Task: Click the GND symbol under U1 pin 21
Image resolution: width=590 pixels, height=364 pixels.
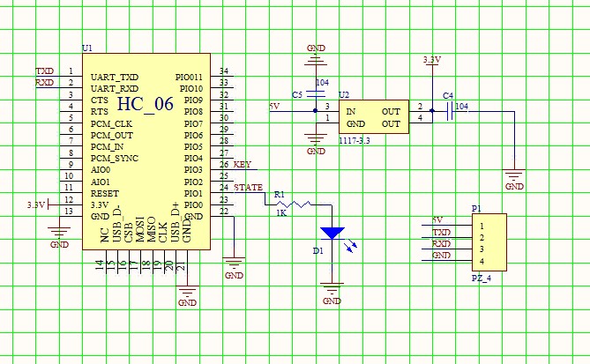Action: pyautogui.click(x=187, y=291)
